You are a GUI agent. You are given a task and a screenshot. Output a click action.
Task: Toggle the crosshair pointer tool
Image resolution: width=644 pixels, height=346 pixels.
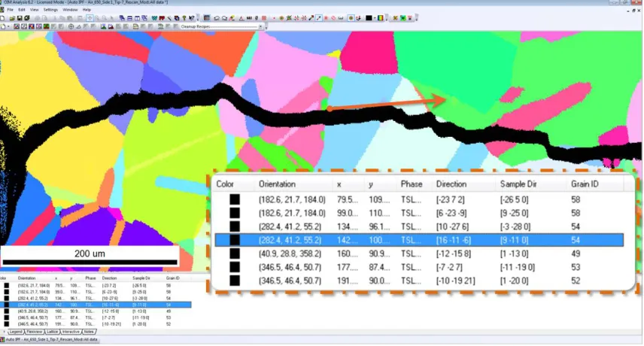pos(90,18)
